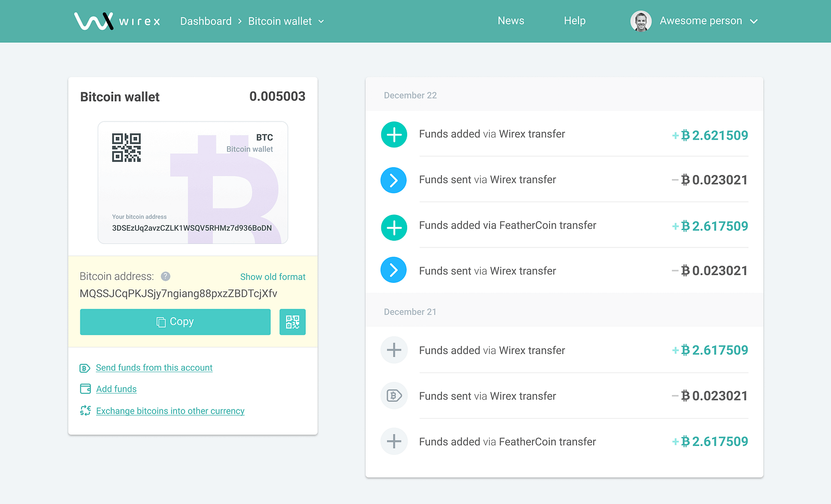Click the Your bitcoin address caption on card
The image size is (831, 504).
click(x=139, y=217)
